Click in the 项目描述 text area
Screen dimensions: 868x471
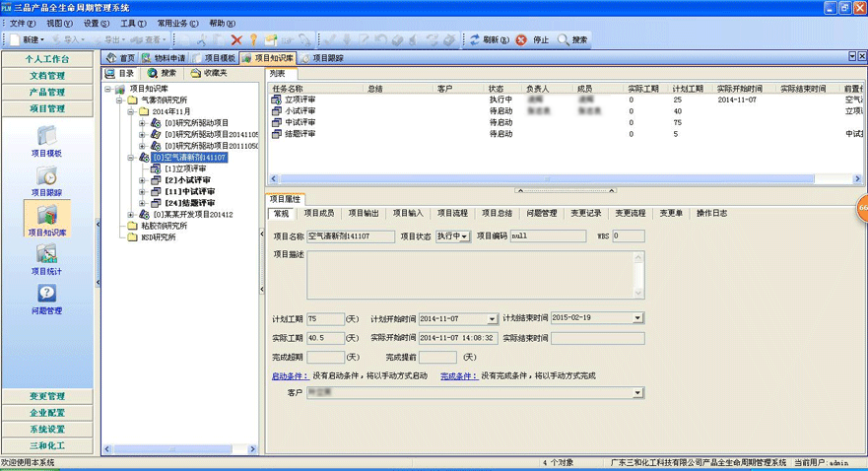[473, 275]
